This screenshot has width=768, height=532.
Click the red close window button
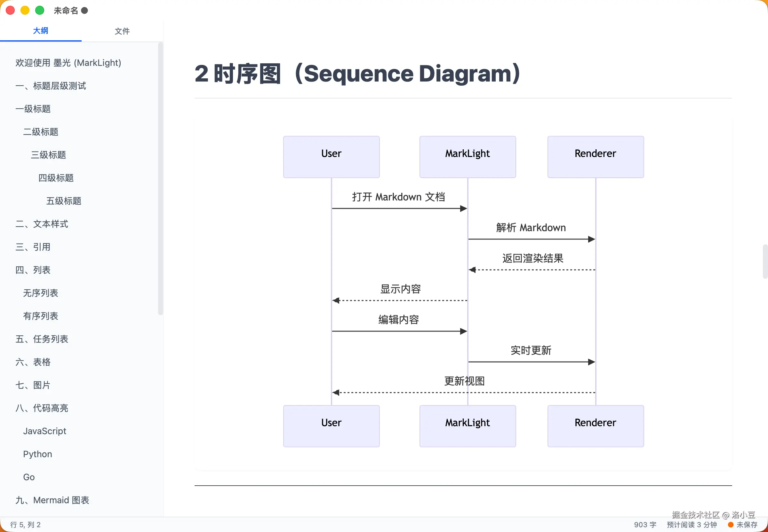[x=10, y=10]
